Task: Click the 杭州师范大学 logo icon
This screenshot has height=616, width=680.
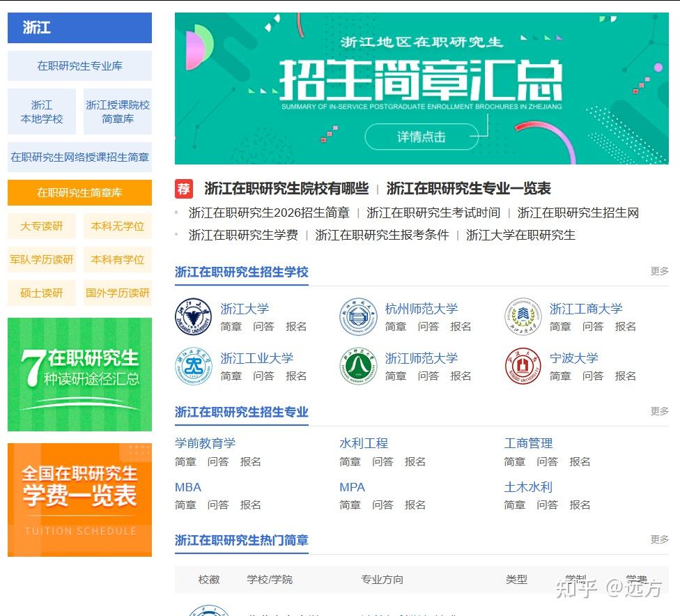Action: click(358, 316)
